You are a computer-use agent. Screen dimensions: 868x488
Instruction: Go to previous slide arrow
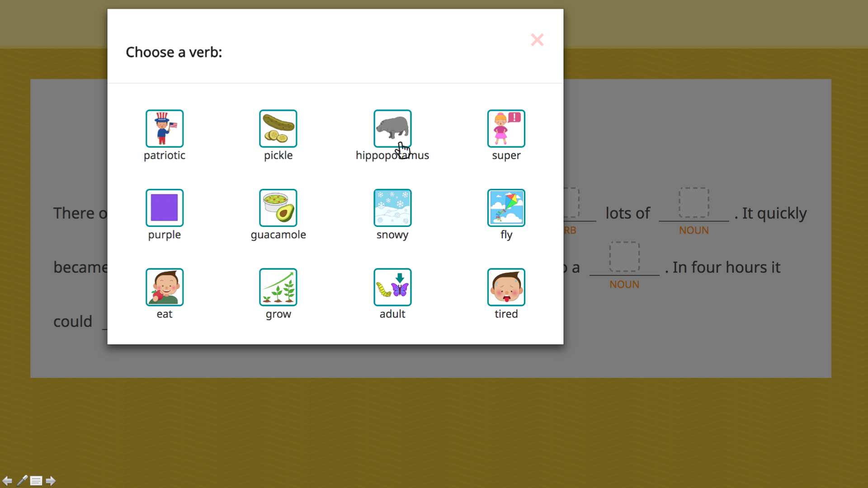coord(7,481)
